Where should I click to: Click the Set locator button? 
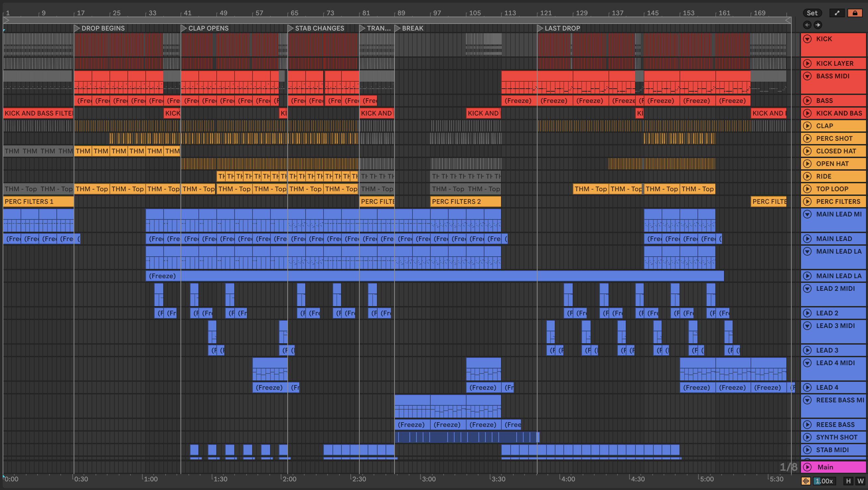(812, 13)
